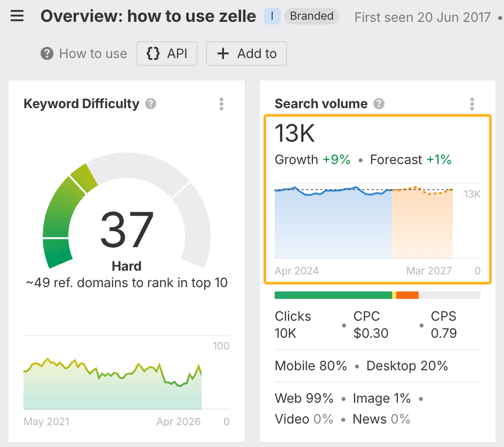Click '~49 ref. domains to rank in top 10'
This screenshot has height=447, width=504.
126,283
